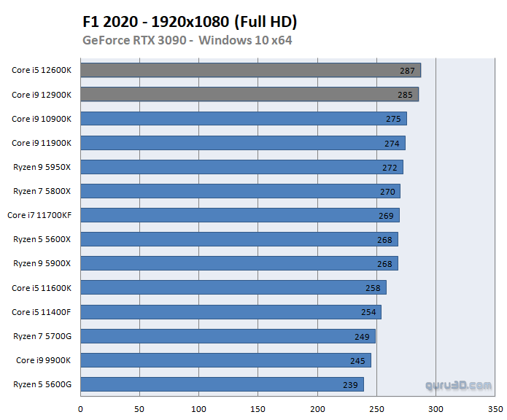Screen dimensions: 507x420
Task: Click the value 275 on the bar
Action: [x=393, y=119]
